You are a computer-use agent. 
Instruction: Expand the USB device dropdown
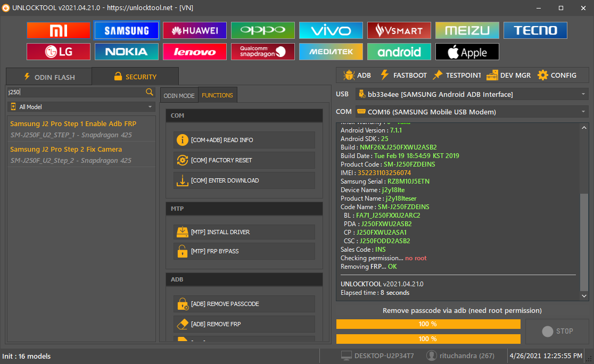472,94
